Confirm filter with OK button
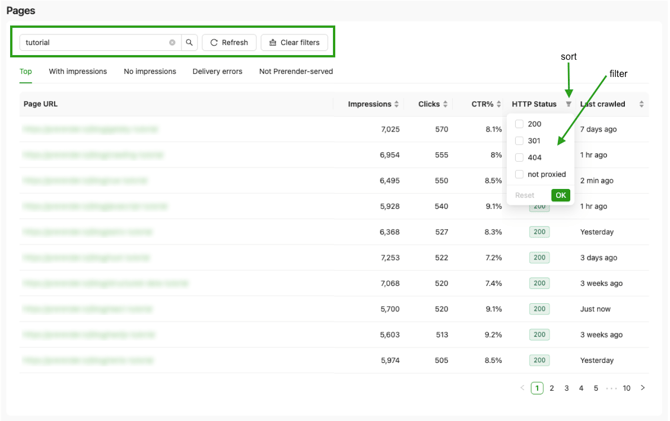670x421 pixels. coord(561,195)
